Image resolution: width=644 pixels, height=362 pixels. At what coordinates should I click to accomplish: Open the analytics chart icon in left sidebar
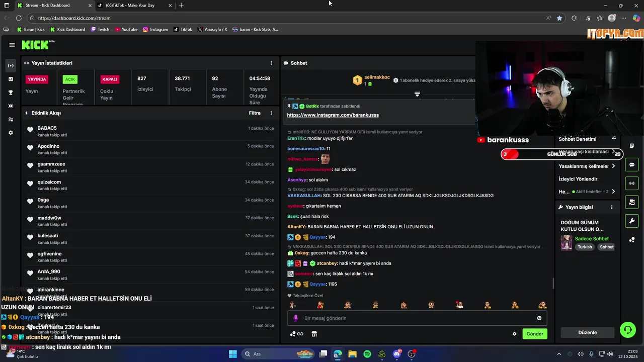click(11, 79)
